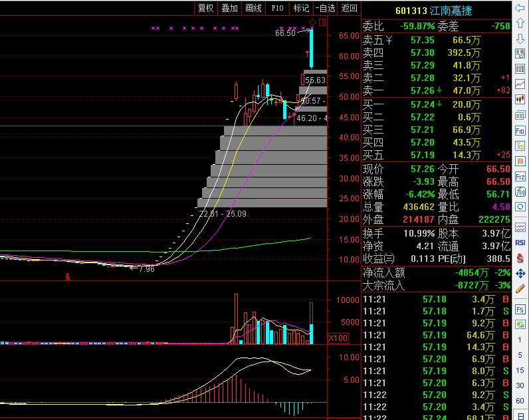This screenshot has height=420, width=529.
Task: Click the back arrow icon in right sidebar
Action: pyautogui.click(x=520, y=8)
